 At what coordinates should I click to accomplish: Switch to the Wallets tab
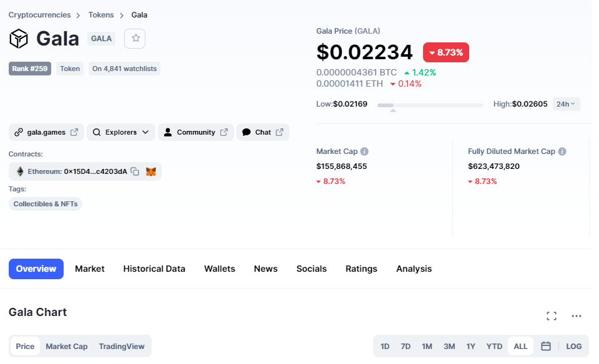click(220, 269)
